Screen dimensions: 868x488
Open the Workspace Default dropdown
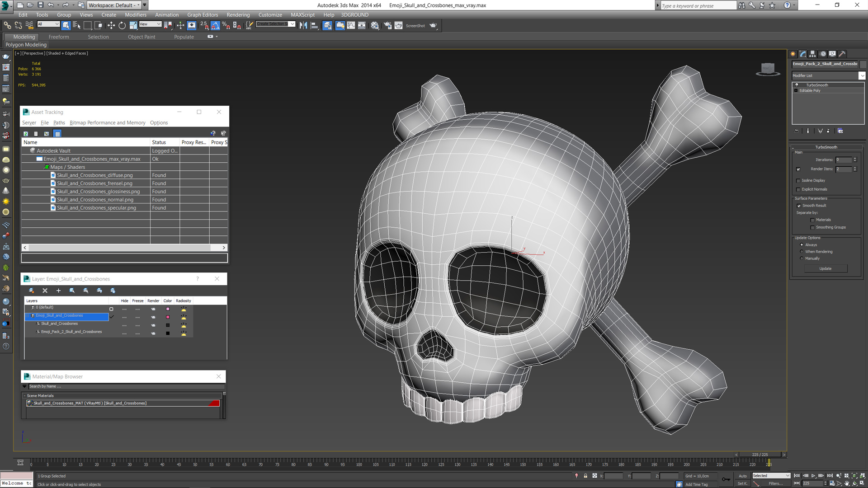[x=114, y=5]
